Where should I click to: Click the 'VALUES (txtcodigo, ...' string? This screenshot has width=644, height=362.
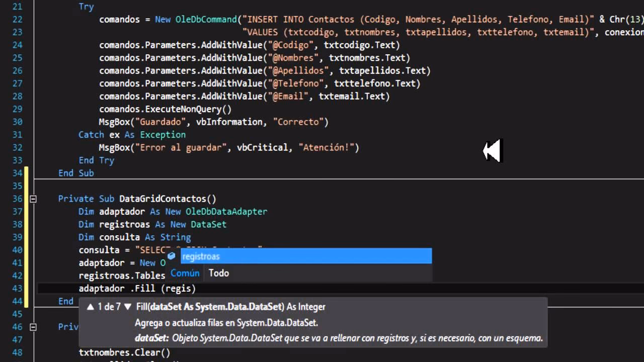tap(416, 32)
